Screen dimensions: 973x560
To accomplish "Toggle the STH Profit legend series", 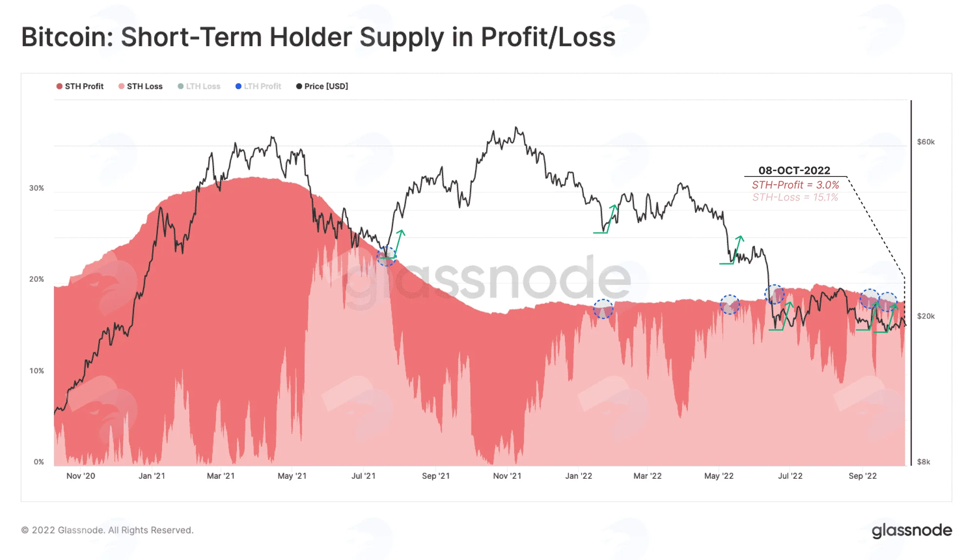I will coord(80,86).
